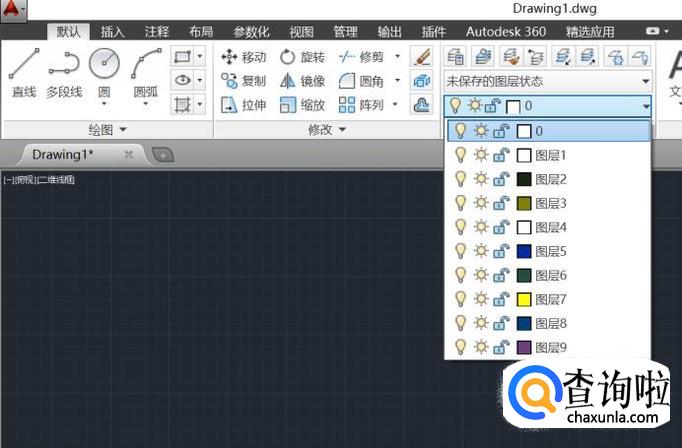Click the yellow color swatch of 图层7

pos(523,299)
